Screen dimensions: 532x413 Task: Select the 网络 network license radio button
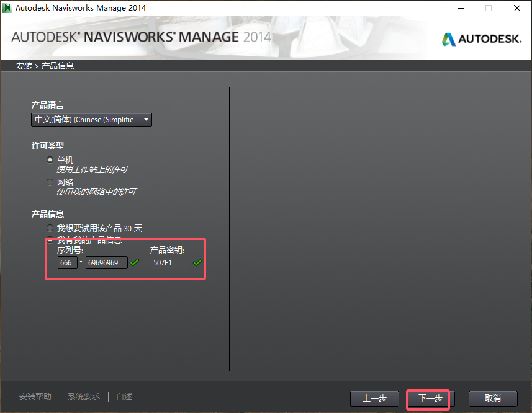pyautogui.click(x=50, y=182)
